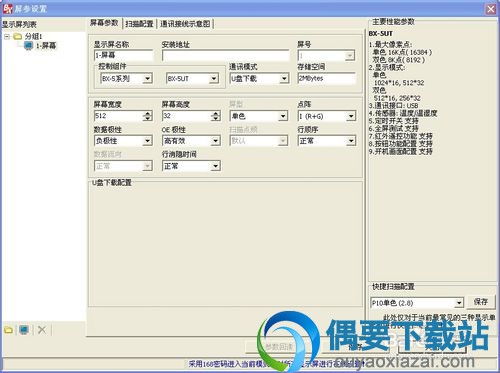Click the 显示屏名称 input field

pos(123,55)
